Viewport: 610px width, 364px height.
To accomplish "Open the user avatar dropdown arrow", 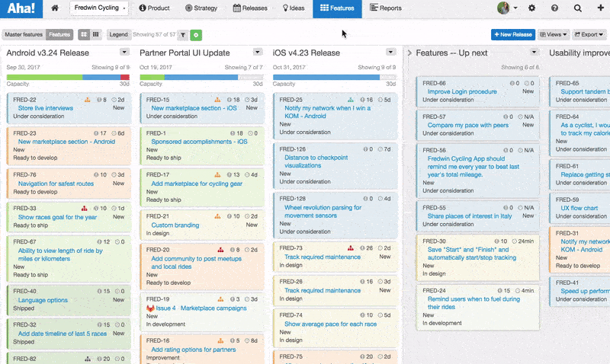I will (x=515, y=8).
